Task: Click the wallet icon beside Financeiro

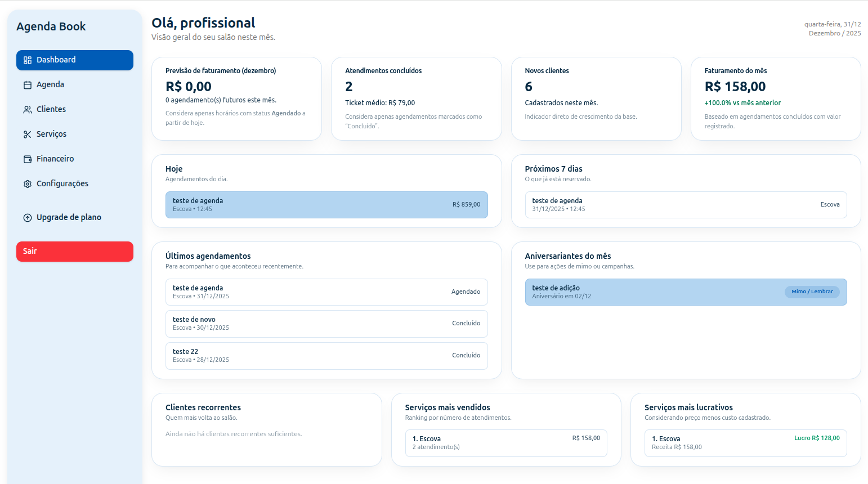Action: [27, 159]
